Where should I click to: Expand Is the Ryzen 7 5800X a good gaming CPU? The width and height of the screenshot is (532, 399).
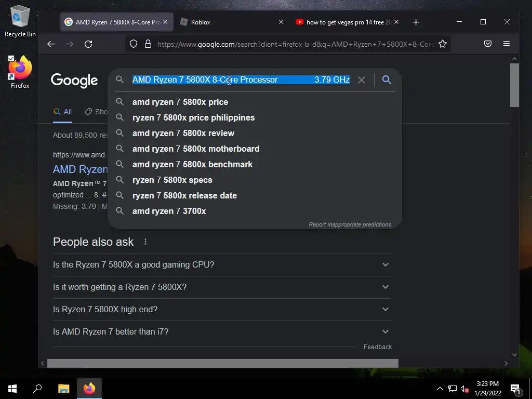pyautogui.click(x=222, y=264)
